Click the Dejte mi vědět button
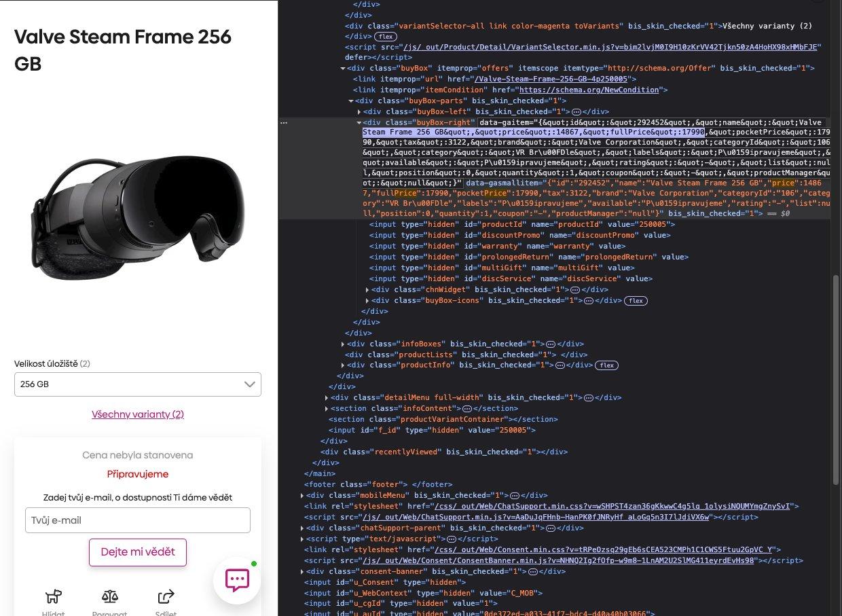 pos(138,552)
